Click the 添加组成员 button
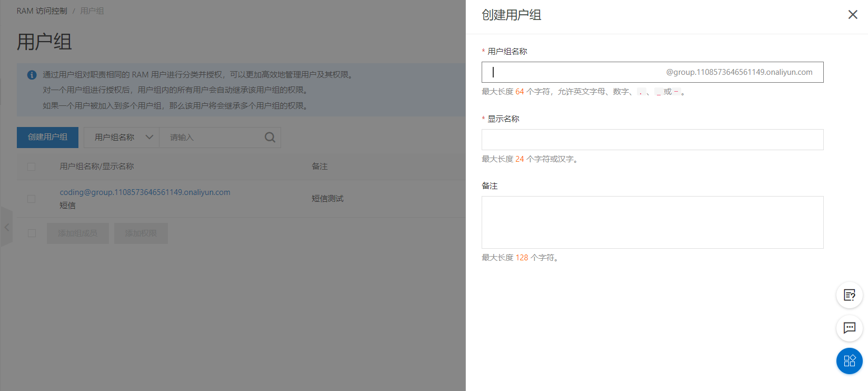The height and width of the screenshot is (391, 868). point(78,233)
